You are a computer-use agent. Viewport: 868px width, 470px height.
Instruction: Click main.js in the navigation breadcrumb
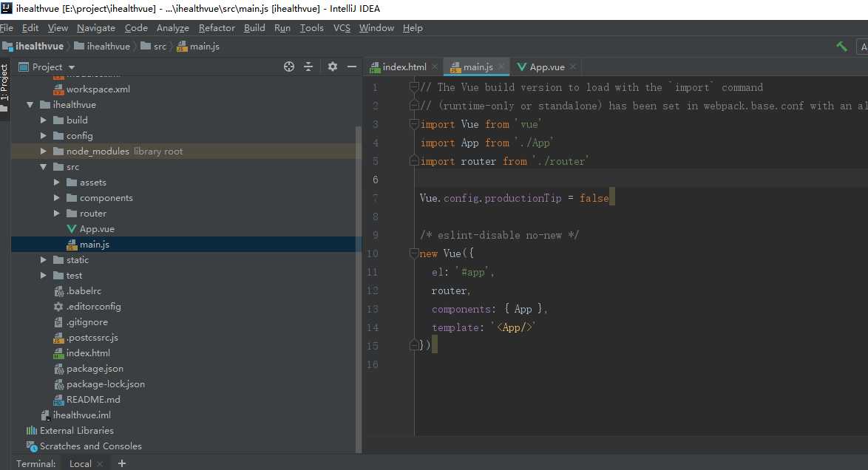click(198, 47)
